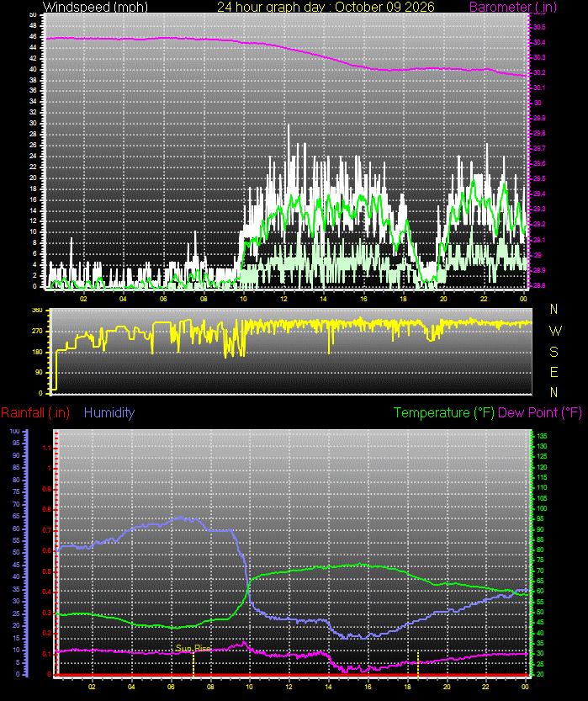Click "12" on the windspeed vertical axis
This screenshot has height=701, width=588.
[x=33, y=221]
